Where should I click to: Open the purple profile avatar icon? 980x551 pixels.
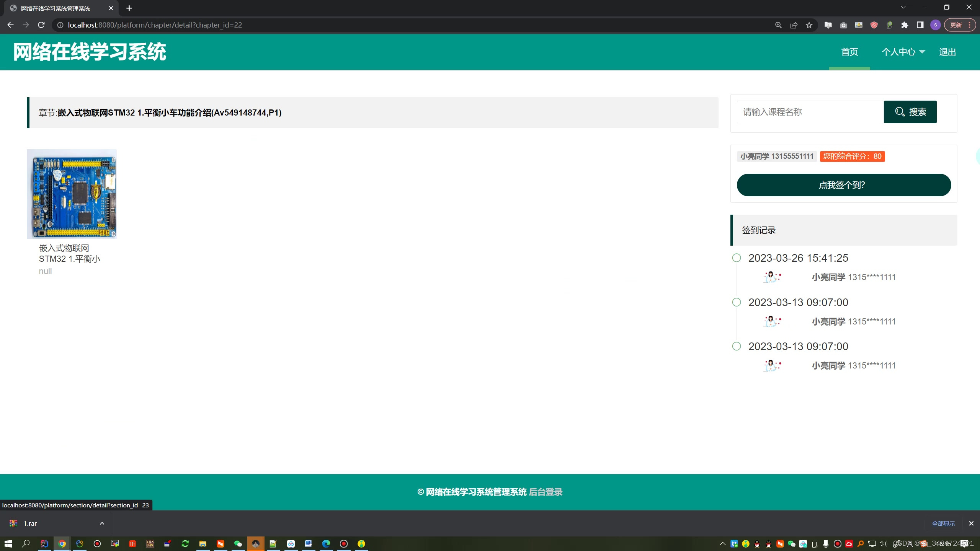coord(935,25)
